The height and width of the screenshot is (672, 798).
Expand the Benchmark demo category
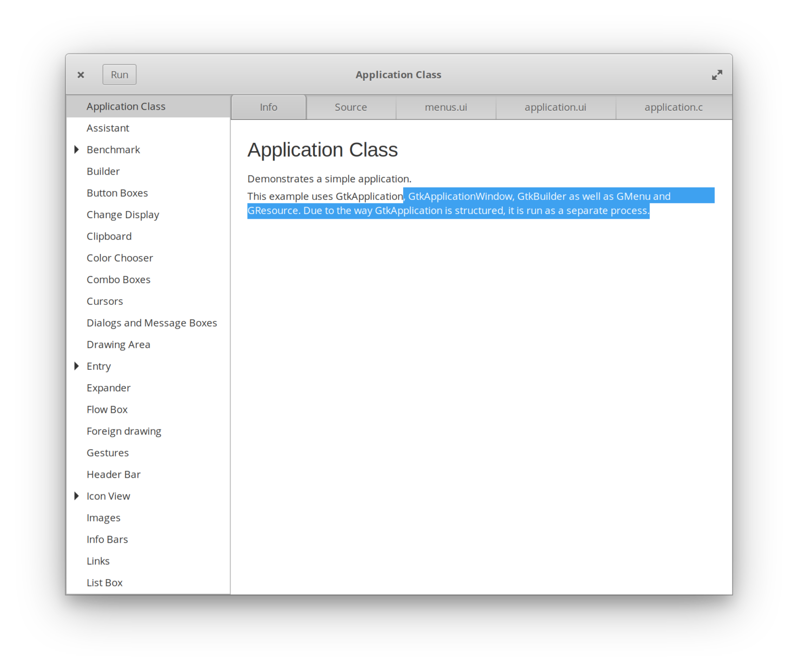point(76,149)
